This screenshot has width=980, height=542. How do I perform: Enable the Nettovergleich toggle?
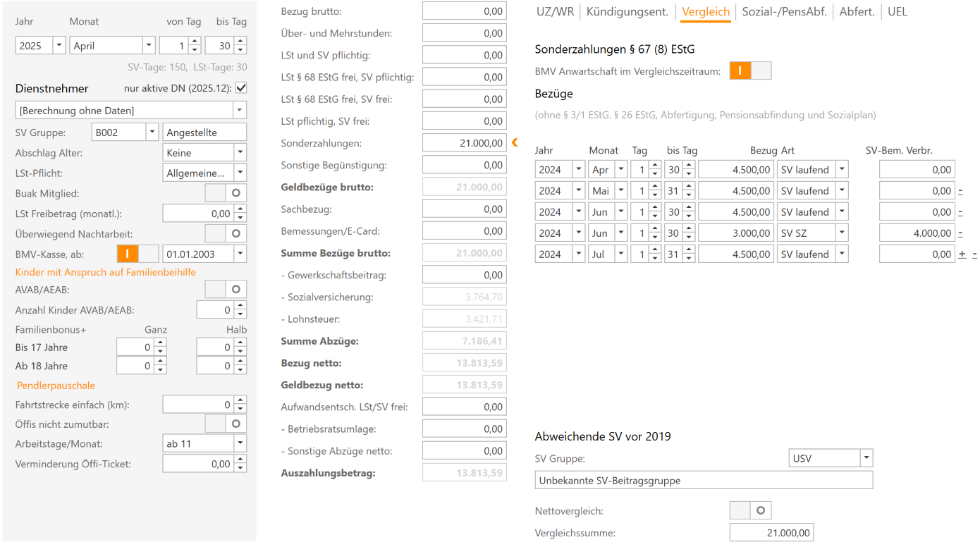click(750, 510)
